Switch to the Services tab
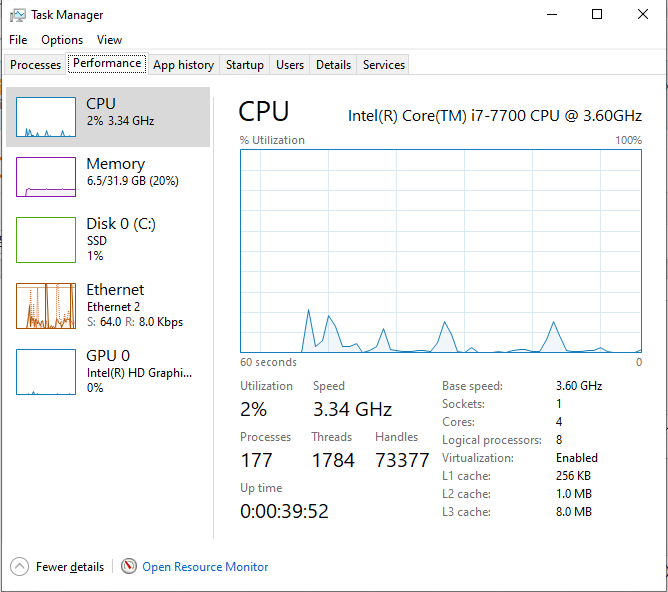This screenshot has width=668, height=592. pos(384,65)
